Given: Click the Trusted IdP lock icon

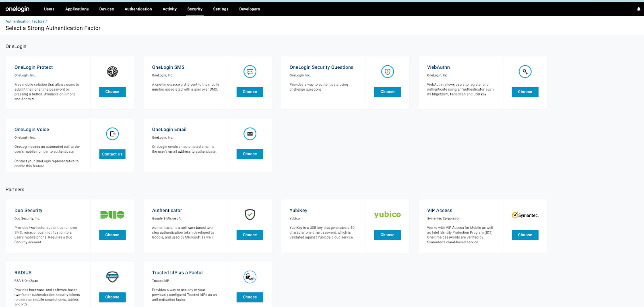Looking at the screenshot, I should click(250, 277).
